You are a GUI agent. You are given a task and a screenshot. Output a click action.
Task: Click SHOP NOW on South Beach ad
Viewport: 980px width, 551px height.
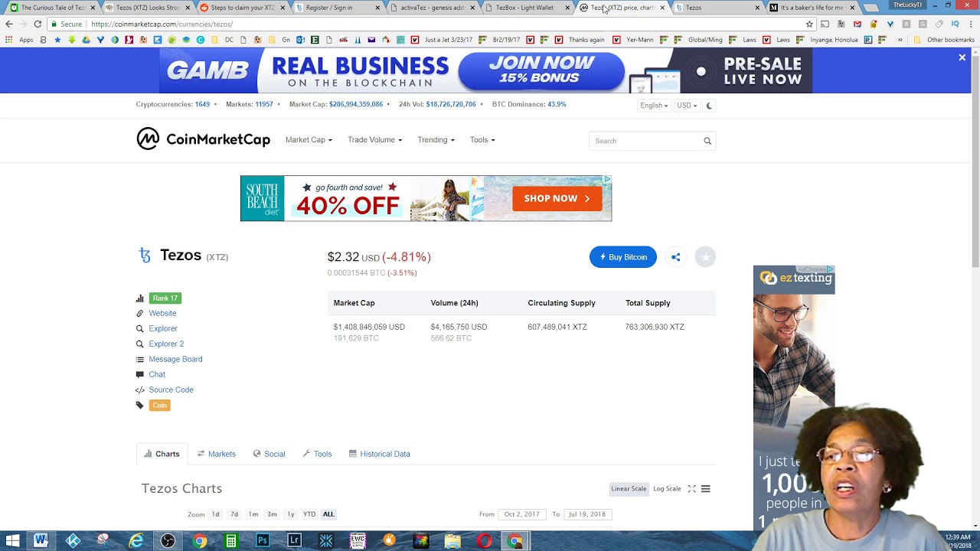[557, 198]
